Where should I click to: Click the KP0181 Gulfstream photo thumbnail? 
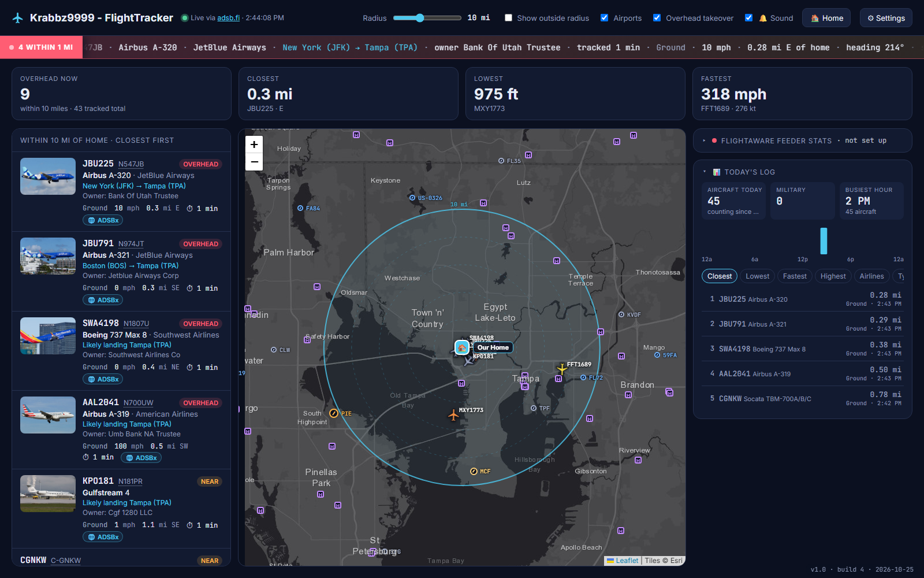[48, 494]
